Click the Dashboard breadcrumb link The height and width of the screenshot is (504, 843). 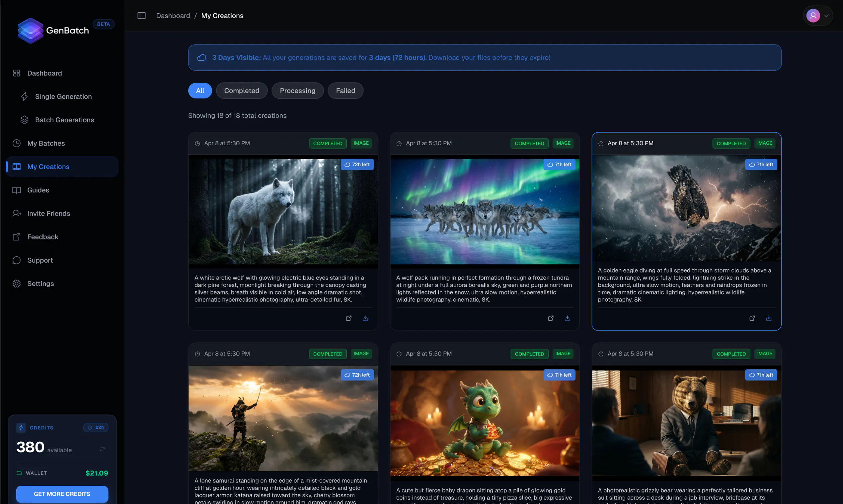[173, 16]
